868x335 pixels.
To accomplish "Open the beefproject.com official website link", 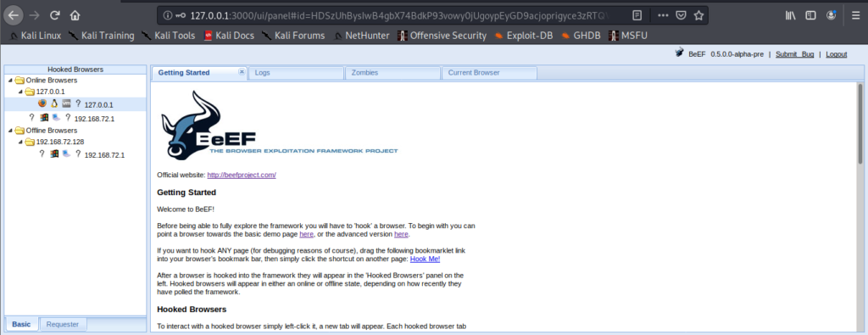I will click(x=242, y=175).
